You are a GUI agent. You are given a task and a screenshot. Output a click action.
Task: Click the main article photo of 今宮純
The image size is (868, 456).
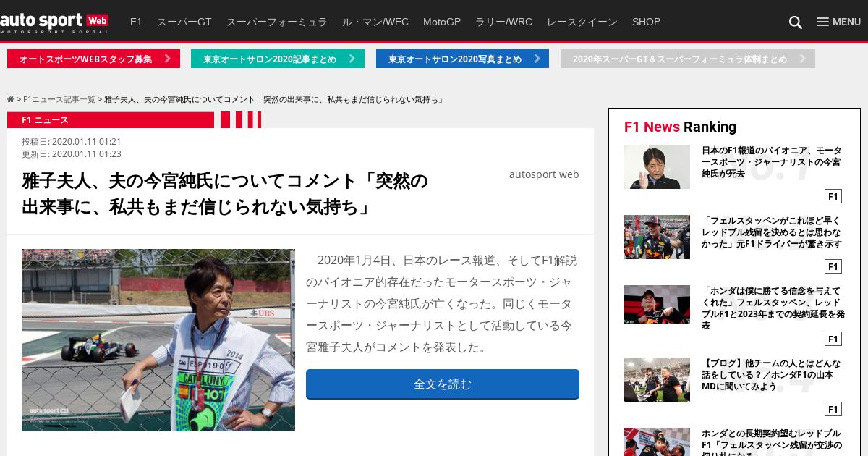click(158, 340)
